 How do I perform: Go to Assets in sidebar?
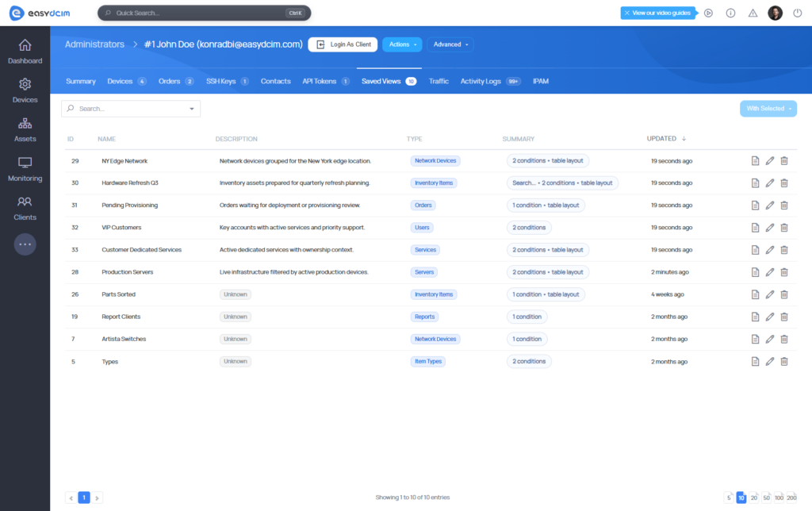click(x=25, y=130)
